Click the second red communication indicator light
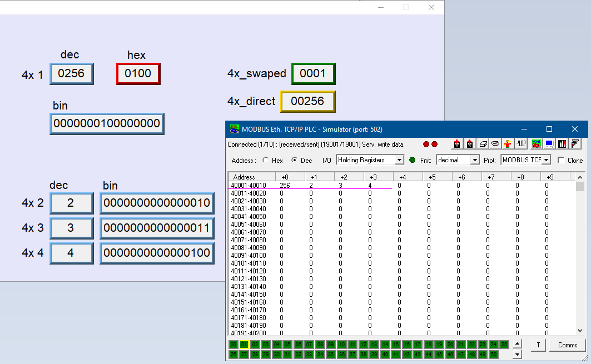Screen dimensions: 591x364 coord(435,144)
